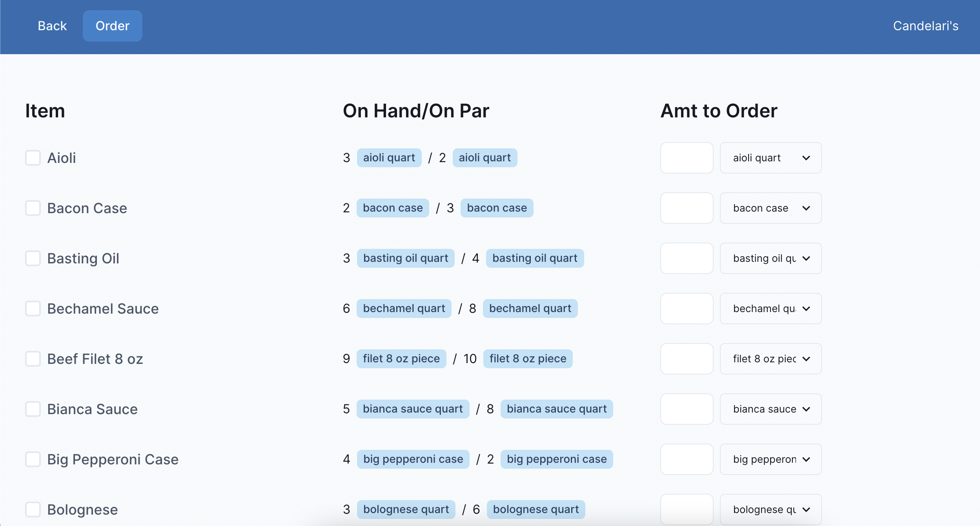980x526 pixels.
Task: Click the Bacon Case order amount input
Action: (687, 208)
